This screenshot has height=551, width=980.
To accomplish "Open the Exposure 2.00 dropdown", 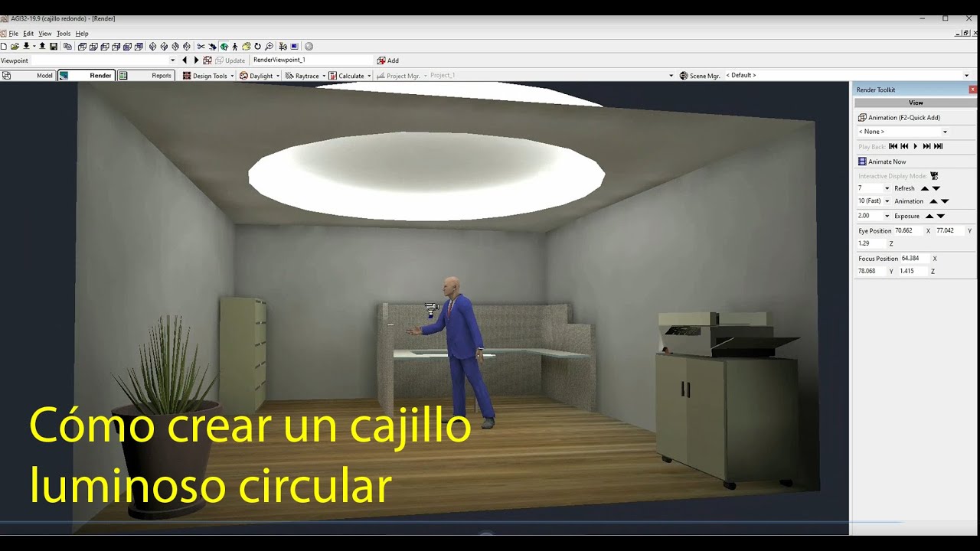I will pyautogui.click(x=887, y=216).
